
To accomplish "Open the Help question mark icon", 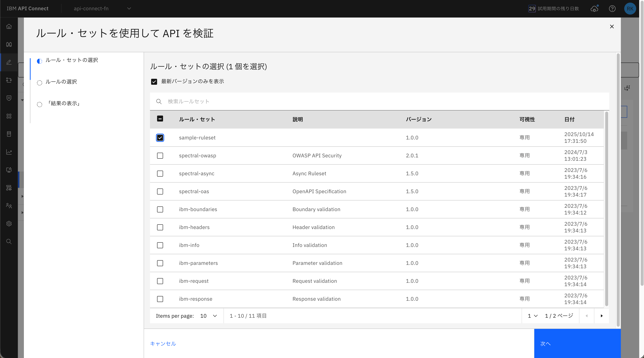I will coord(612,9).
